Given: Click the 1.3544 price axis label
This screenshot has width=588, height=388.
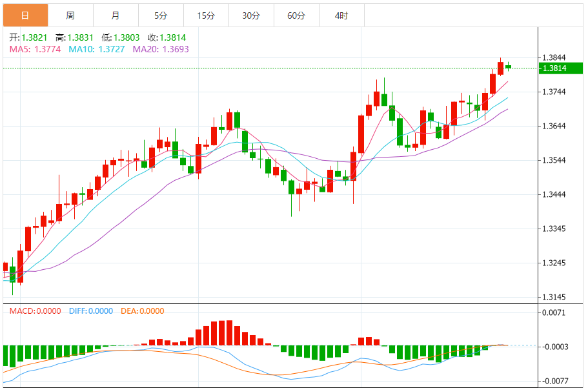Looking at the screenshot, I should click(x=554, y=160).
